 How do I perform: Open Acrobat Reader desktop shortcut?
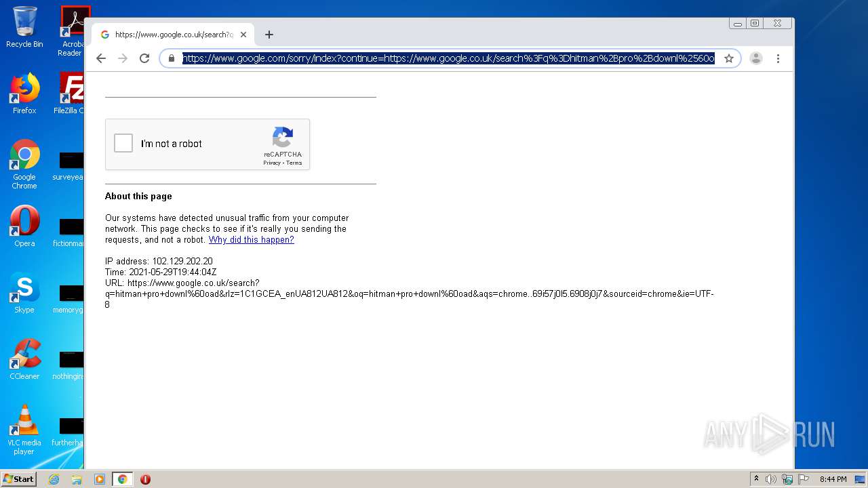[x=72, y=31]
